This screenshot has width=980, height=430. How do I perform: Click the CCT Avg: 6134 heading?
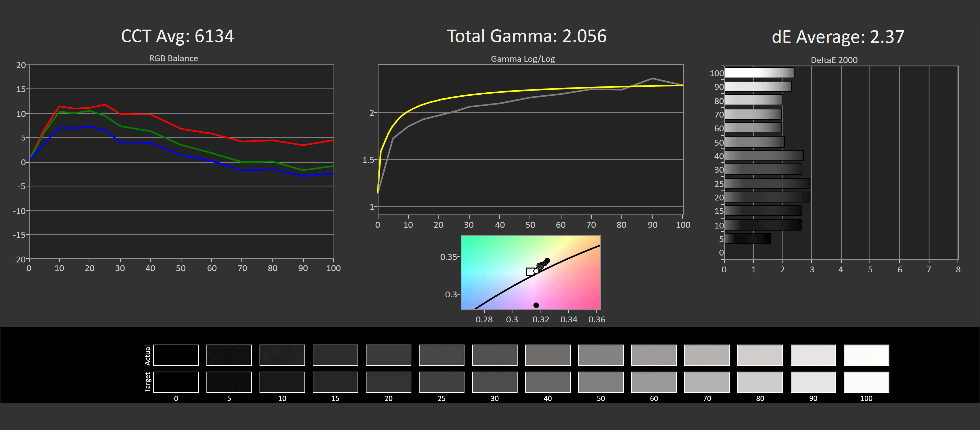coord(177,36)
